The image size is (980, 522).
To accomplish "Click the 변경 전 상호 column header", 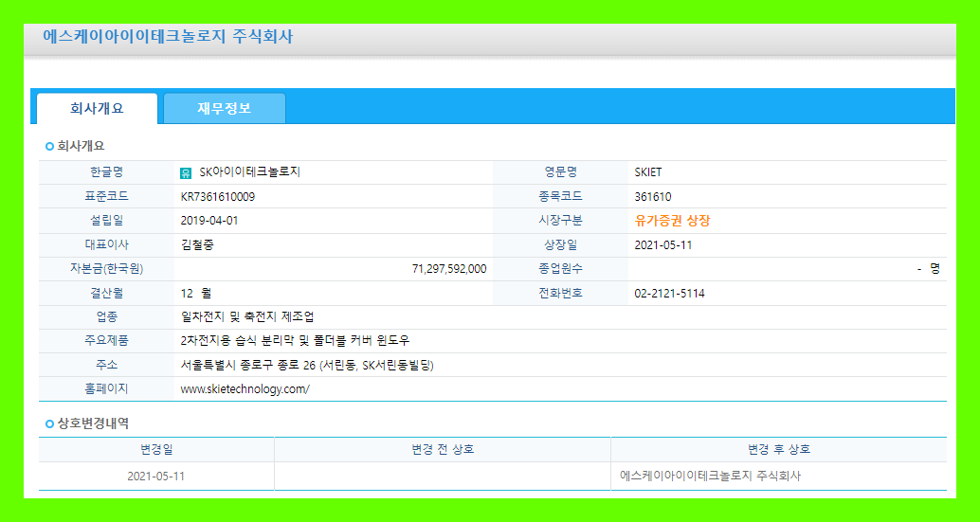I will 443,450.
